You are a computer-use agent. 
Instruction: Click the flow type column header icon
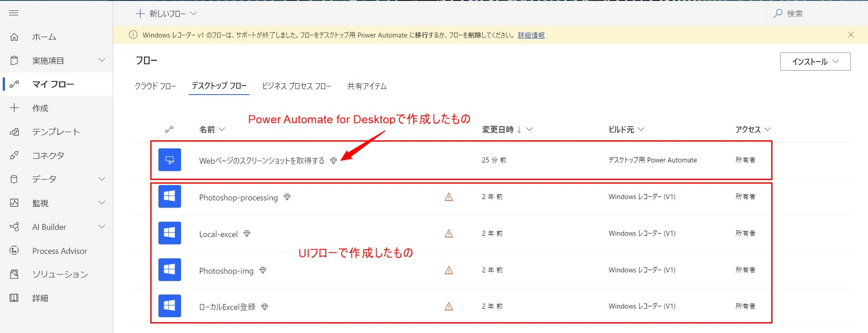169,129
